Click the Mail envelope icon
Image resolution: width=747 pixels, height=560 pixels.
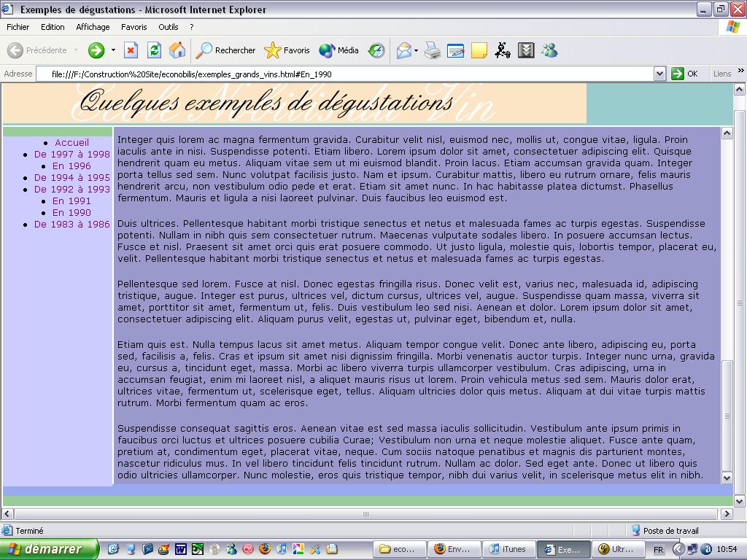point(403,50)
